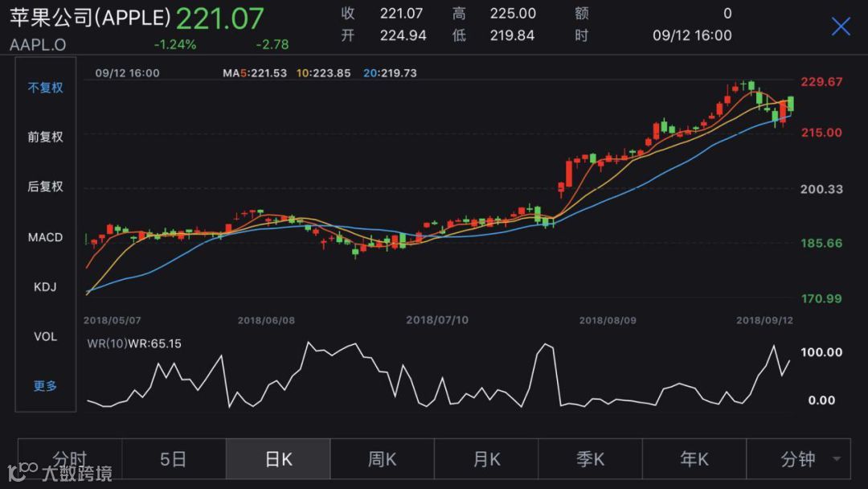The image size is (868, 489).
Task: Click the 170.99 price axis label
Action: point(821,298)
